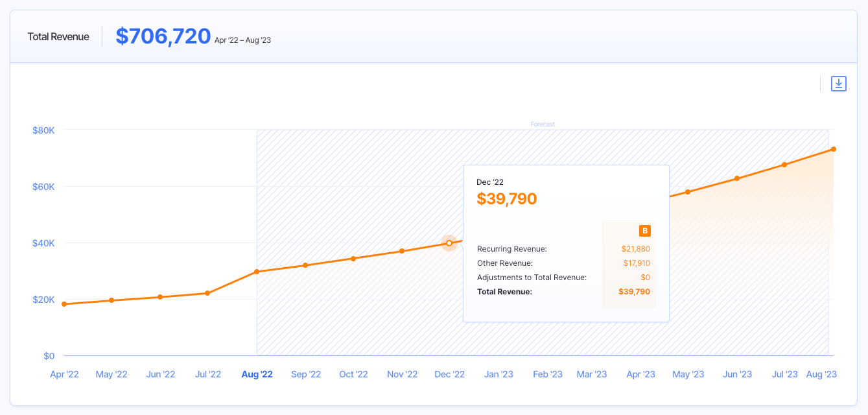
Task: Select the Jun '23 data point on the line
Action: click(x=737, y=178)
